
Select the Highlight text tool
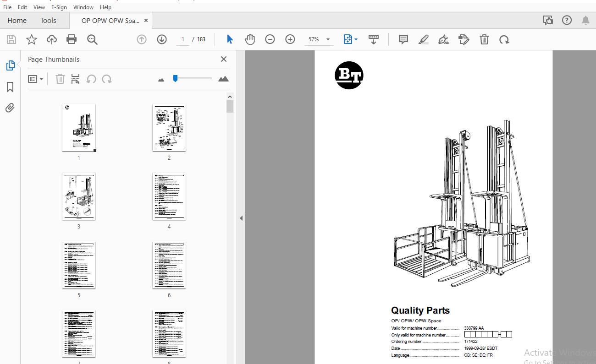click(423, 39)
